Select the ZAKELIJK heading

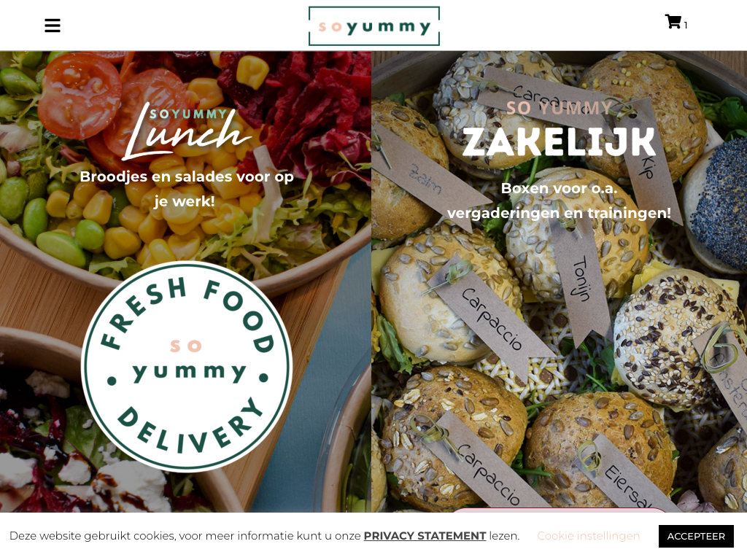559,142
